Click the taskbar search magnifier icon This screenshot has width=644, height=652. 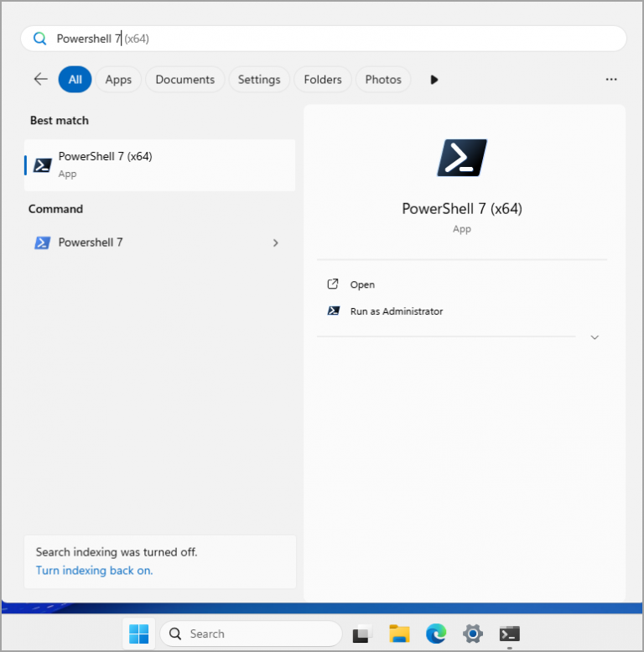coord(175,634)
